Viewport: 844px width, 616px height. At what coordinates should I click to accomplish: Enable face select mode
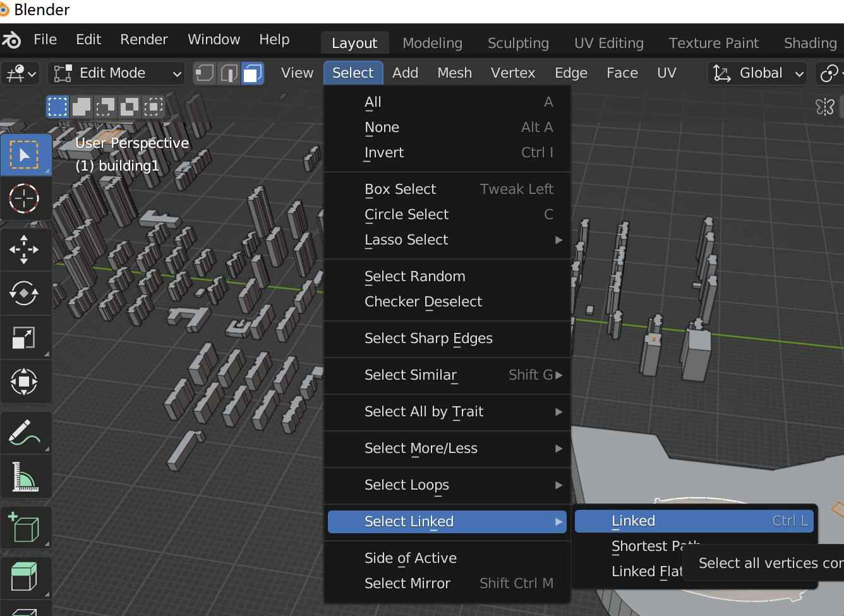pyautogui.click(x=251, y=73)
